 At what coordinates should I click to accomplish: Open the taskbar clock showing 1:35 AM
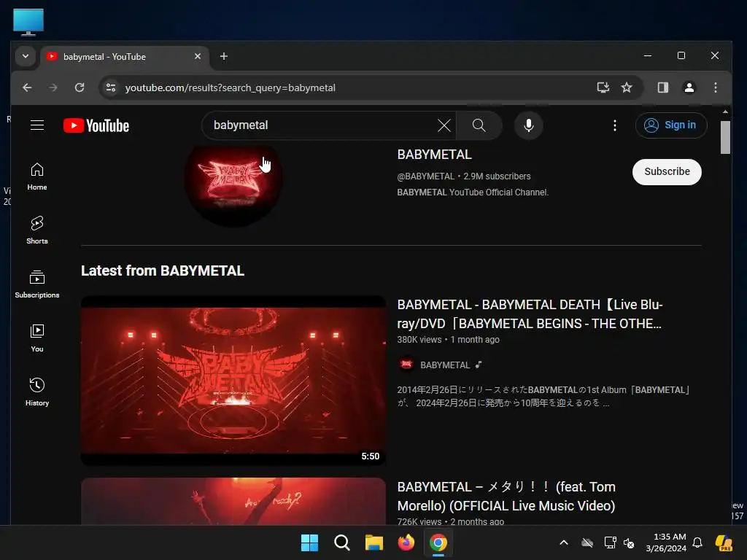tap(666, 542)
